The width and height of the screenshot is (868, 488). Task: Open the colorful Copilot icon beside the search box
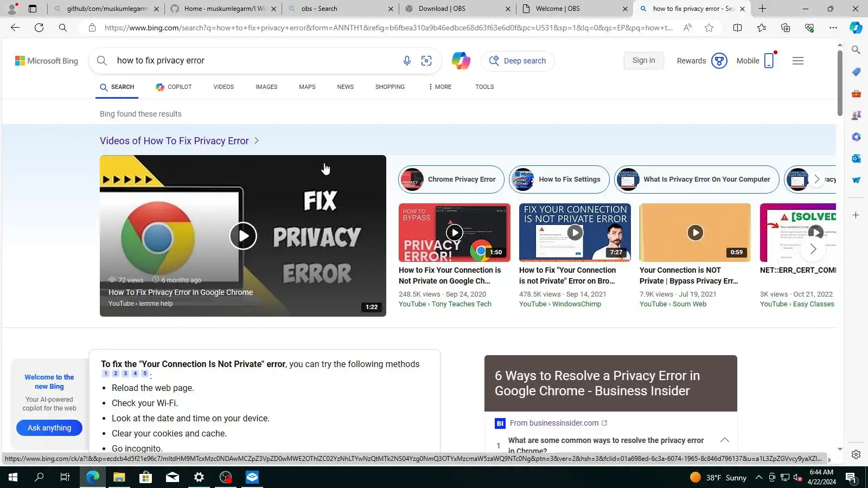click(461, 61)
